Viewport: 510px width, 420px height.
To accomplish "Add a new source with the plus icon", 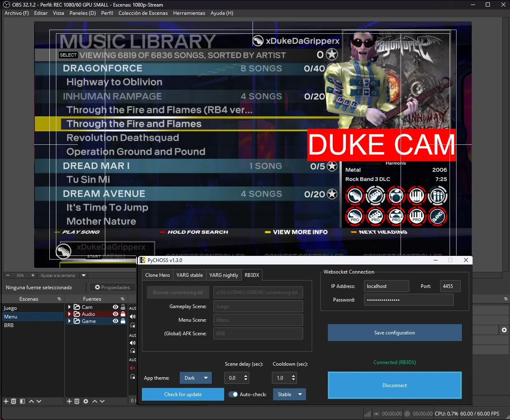I will (x=69, y=401).
